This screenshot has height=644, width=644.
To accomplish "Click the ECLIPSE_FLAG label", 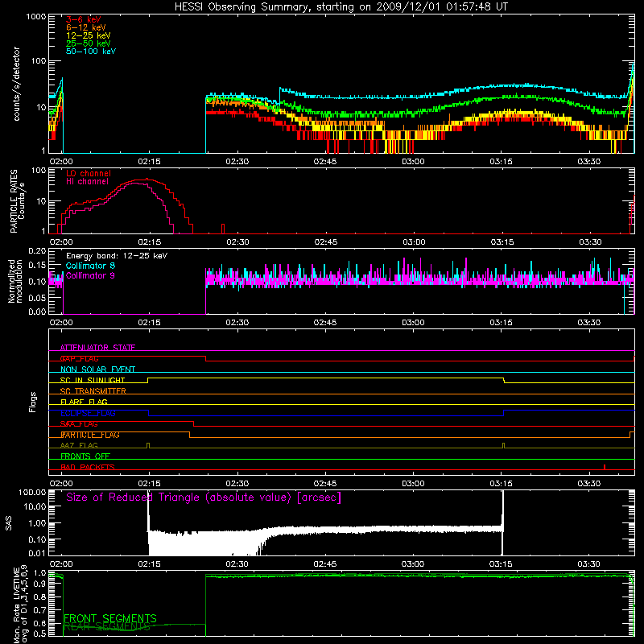I will pos(88,413).
